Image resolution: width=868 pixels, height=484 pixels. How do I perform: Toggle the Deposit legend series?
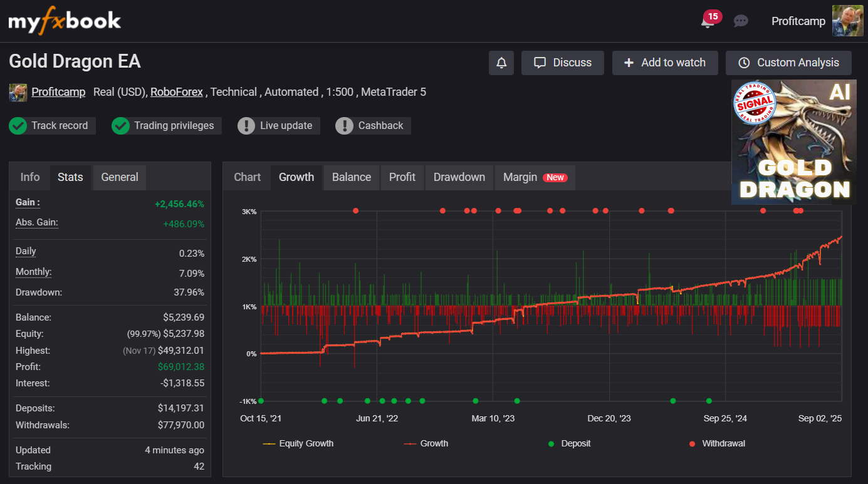569,443
